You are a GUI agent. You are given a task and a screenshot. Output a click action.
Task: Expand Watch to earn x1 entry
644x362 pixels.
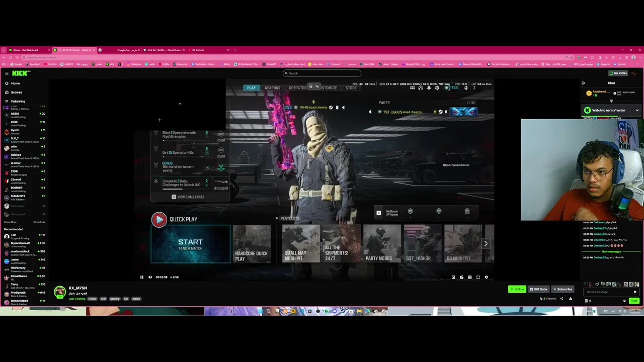click(611, 110)
